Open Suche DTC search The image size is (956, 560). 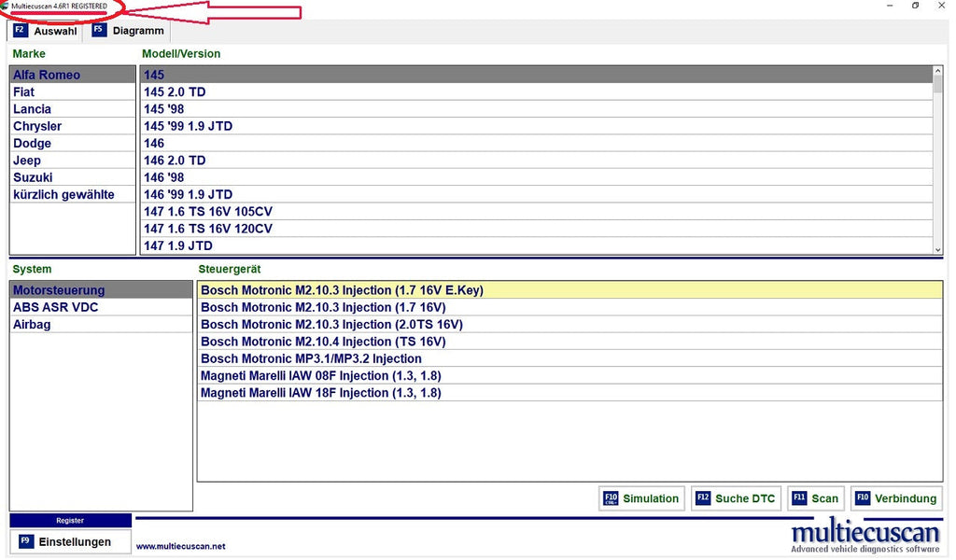(736, 498)
